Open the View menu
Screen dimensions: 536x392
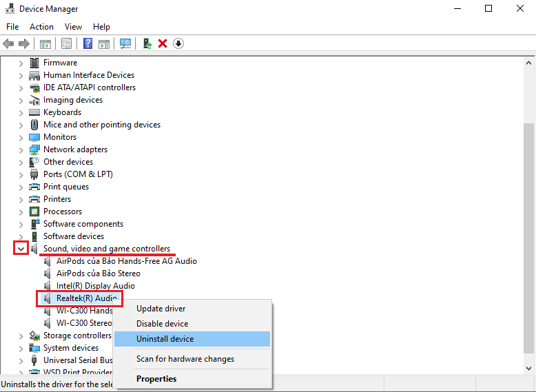(x=73, y=27)
